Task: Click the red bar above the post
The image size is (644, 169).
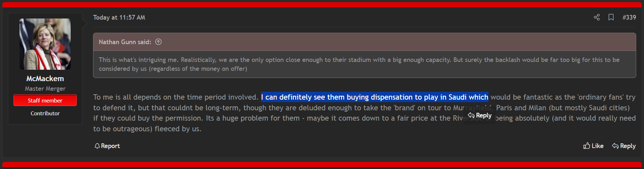Action: [322, 5]
